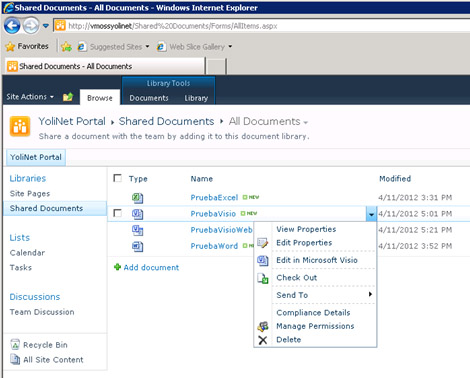Tick the checkbox for PruebaVisio row
This screenshot has height=378, width=470.
pyautogui.click(x=117, y=213)
